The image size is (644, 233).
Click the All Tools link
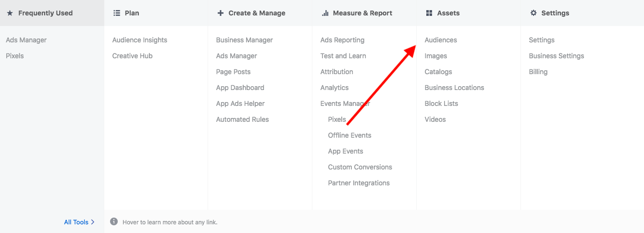pos(76,222)
